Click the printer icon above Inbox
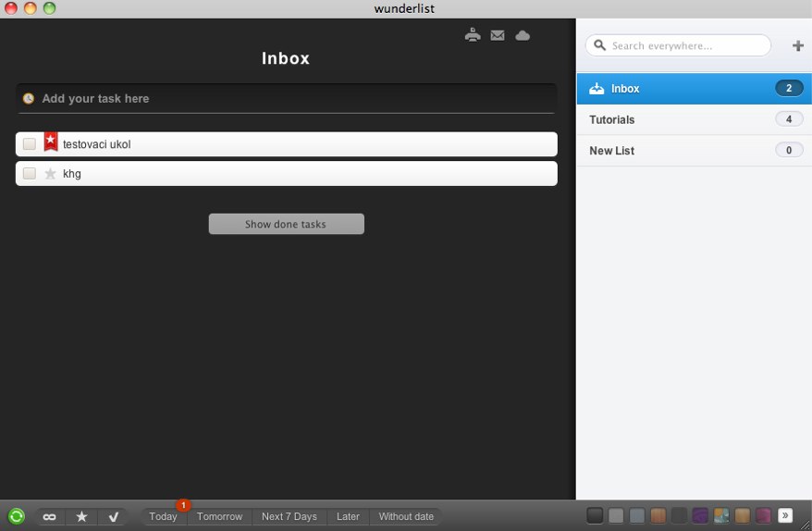812x531 pixels. click(473, 35)
